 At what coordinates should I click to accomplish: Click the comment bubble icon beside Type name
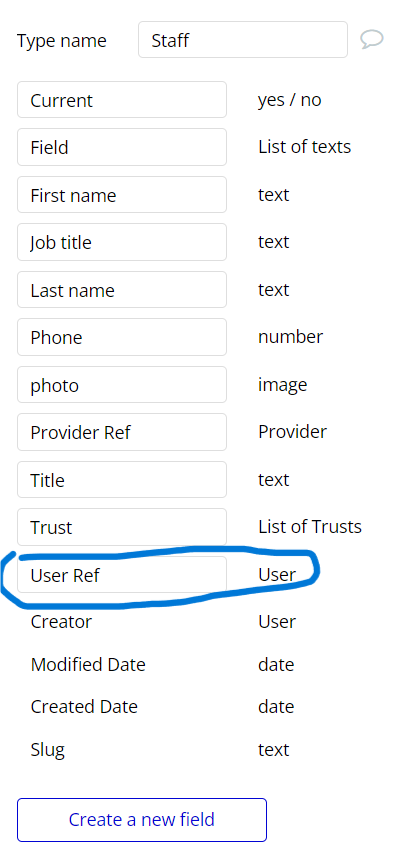(372, 40)
